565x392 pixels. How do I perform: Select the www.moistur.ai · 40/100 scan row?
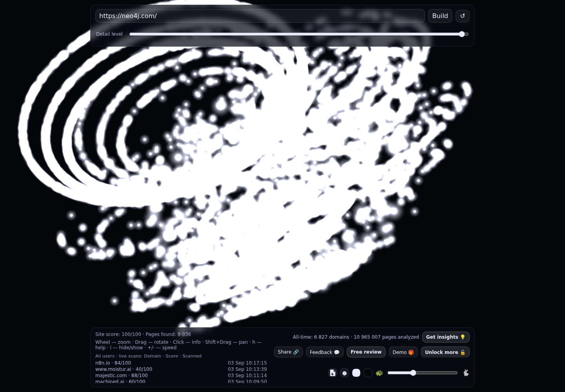pyautogui.click(x=181, y=369)
